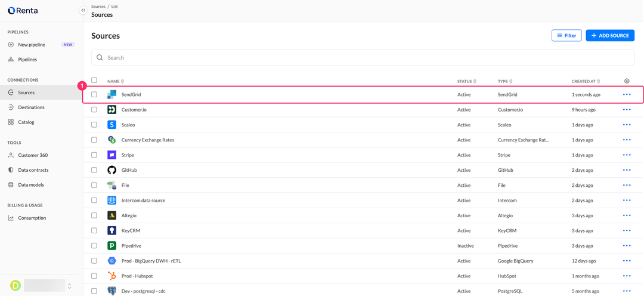The height and width of the screenshot is (296, 644).
Task: Click the PostgreSQL source icon
Action: [112, 291]
